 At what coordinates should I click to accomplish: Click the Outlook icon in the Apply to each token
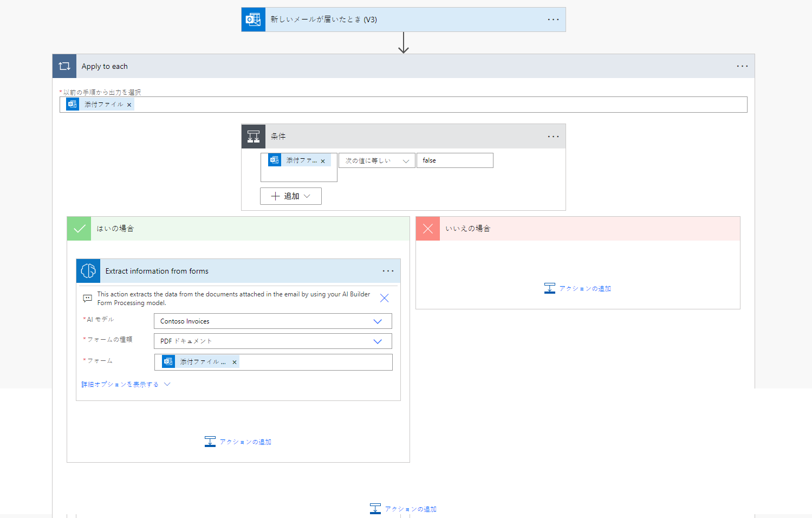click(x=72, y=104)
